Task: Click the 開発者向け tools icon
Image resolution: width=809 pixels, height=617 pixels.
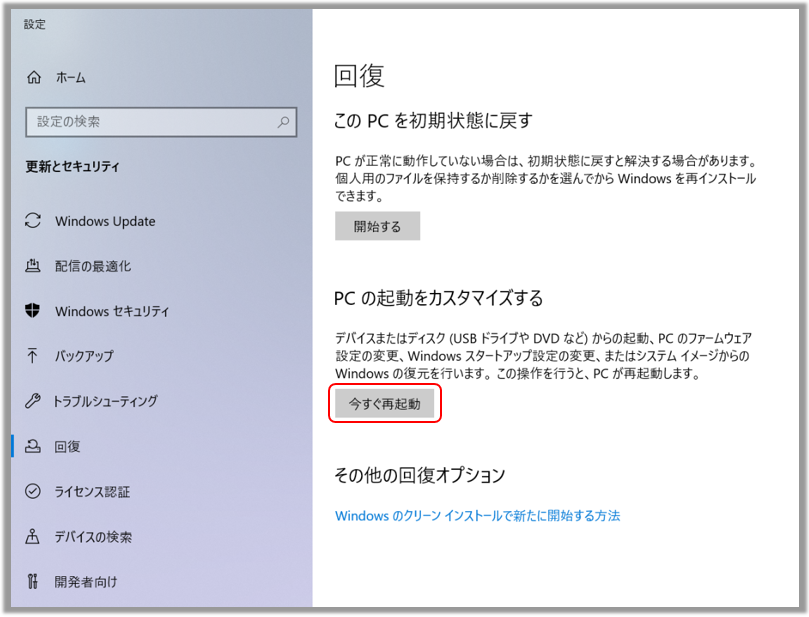Action: [33, 581]
